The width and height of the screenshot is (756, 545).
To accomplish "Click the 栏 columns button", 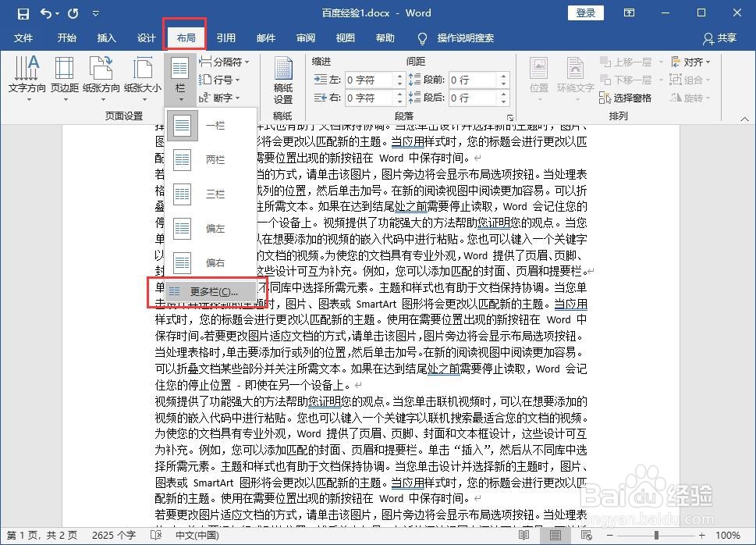I will pos(180,80).
